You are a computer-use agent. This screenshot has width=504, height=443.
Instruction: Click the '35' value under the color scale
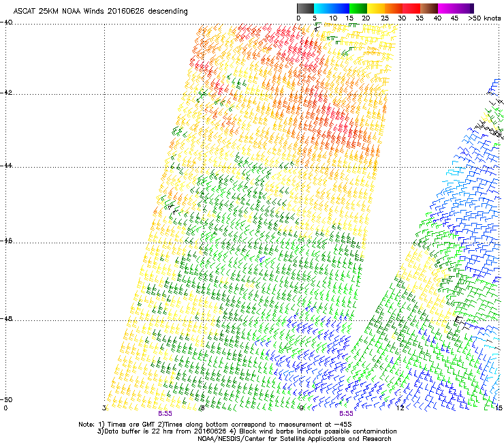420,18
